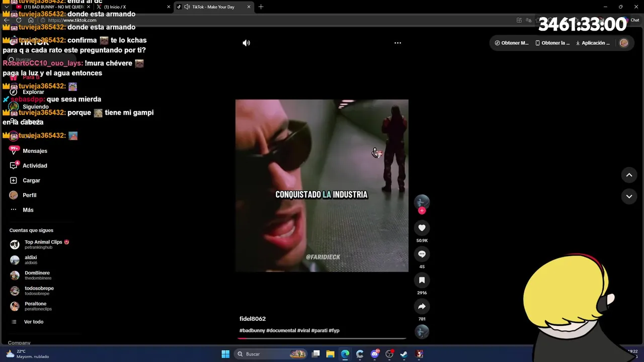Click the Aplicación download button
Viewport: 644px width, 362px height.
[593, 43]
